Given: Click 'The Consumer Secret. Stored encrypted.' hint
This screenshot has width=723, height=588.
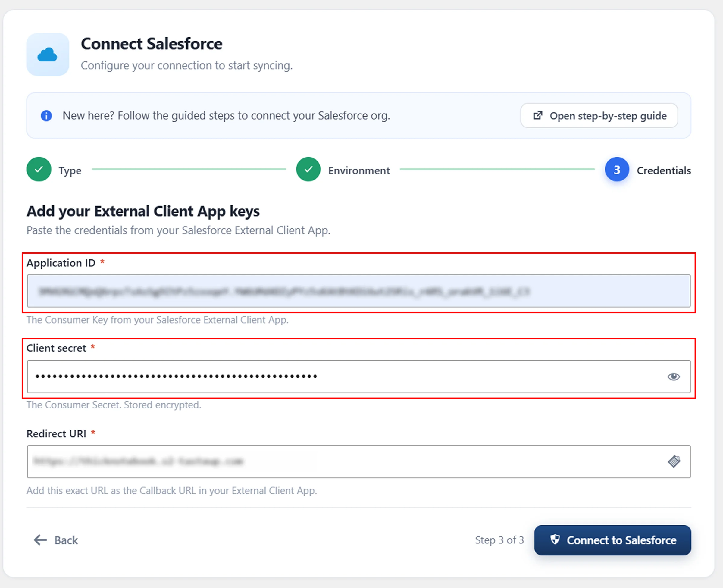Looking at the screenshot, I should [114, 405].
